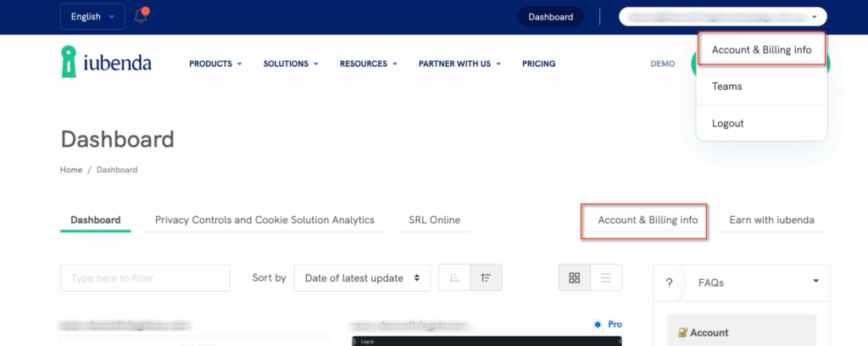This screenshot has width=868, height=346.
Task: Open Privacy Controls and Cookie Solution Analytics tab
Action: pyautogui.click(x=264, y=220)
